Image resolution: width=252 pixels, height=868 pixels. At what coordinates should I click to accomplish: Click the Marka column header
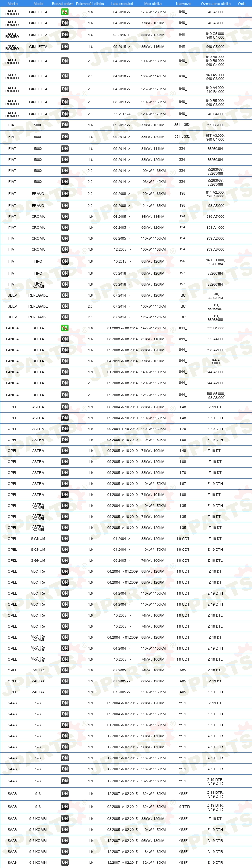pos(13,4)
